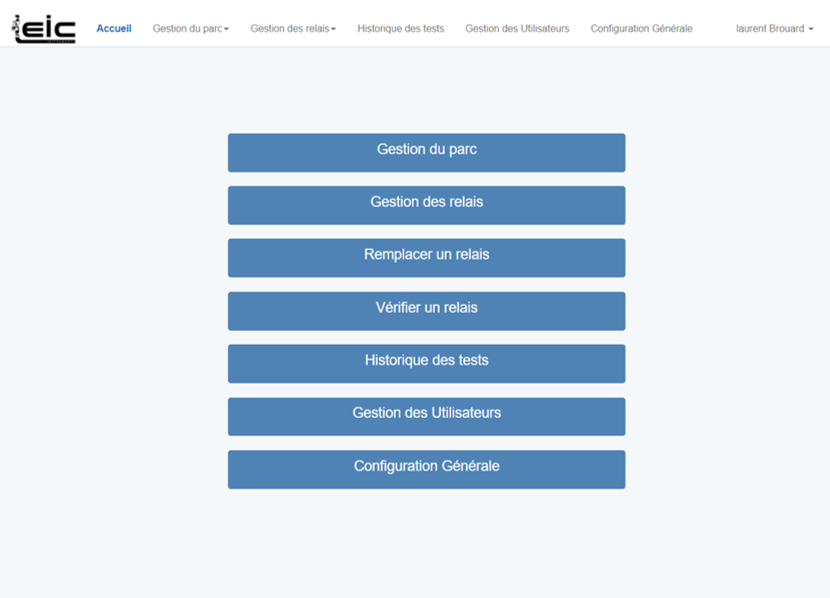Click the EIC logo in the navbar
The width and height of the screenshot is (830, 598).
(43, 28)
